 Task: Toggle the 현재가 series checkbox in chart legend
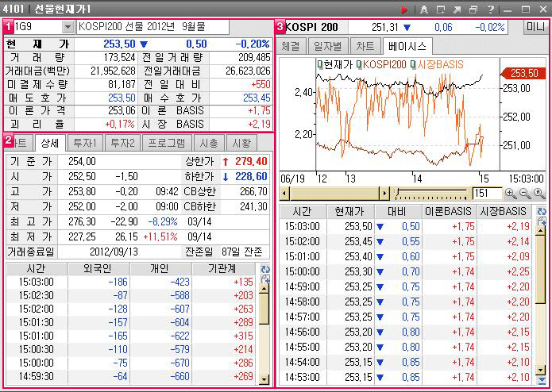click(x=319, y=65)
